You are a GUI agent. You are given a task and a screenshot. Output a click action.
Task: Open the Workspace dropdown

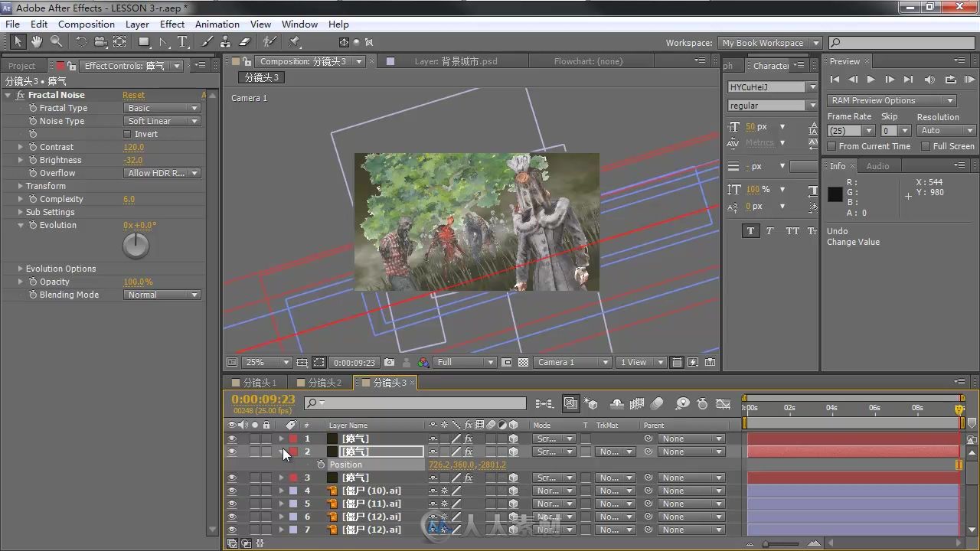click(769, 43)
